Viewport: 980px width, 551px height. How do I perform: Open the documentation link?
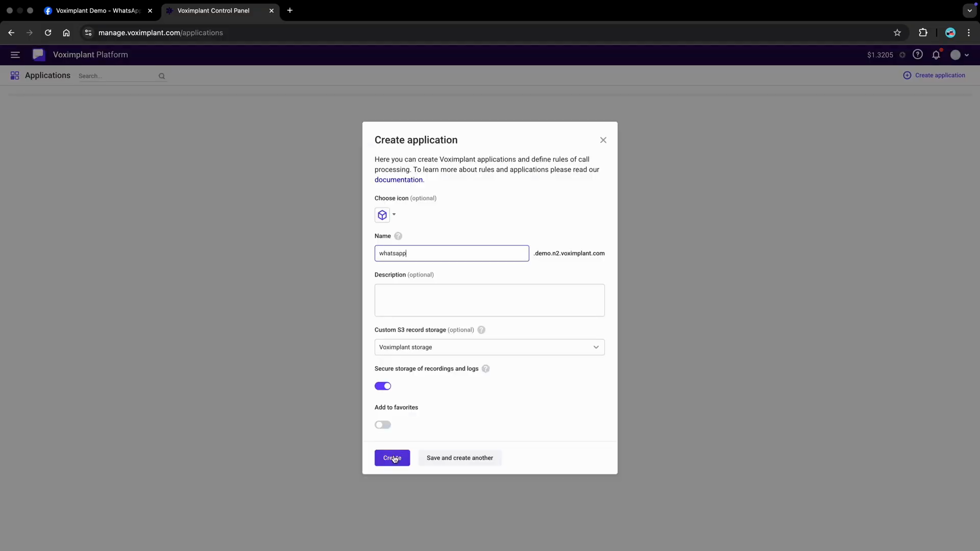click(399, 180)
